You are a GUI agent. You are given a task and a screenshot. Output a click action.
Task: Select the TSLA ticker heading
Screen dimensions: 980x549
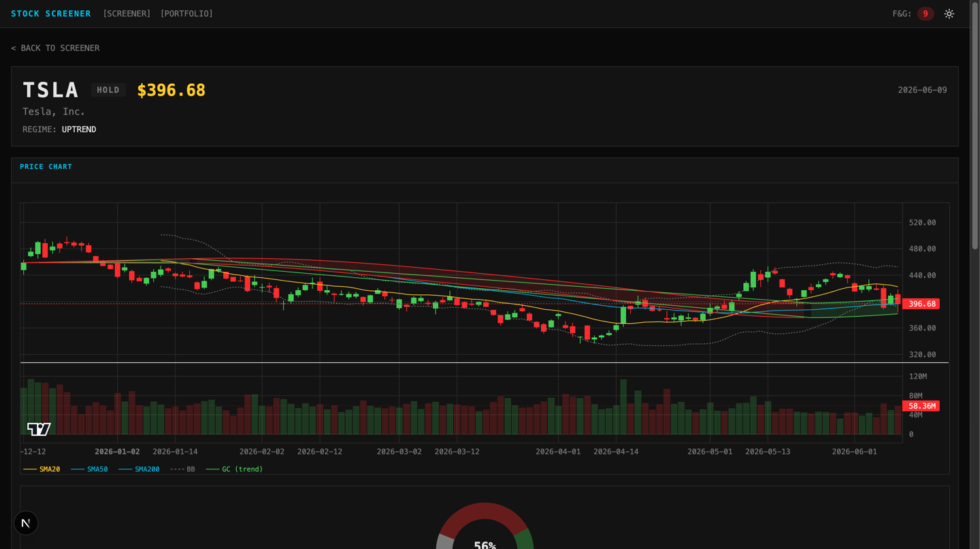pyautogui.click(x=51, y=90)
